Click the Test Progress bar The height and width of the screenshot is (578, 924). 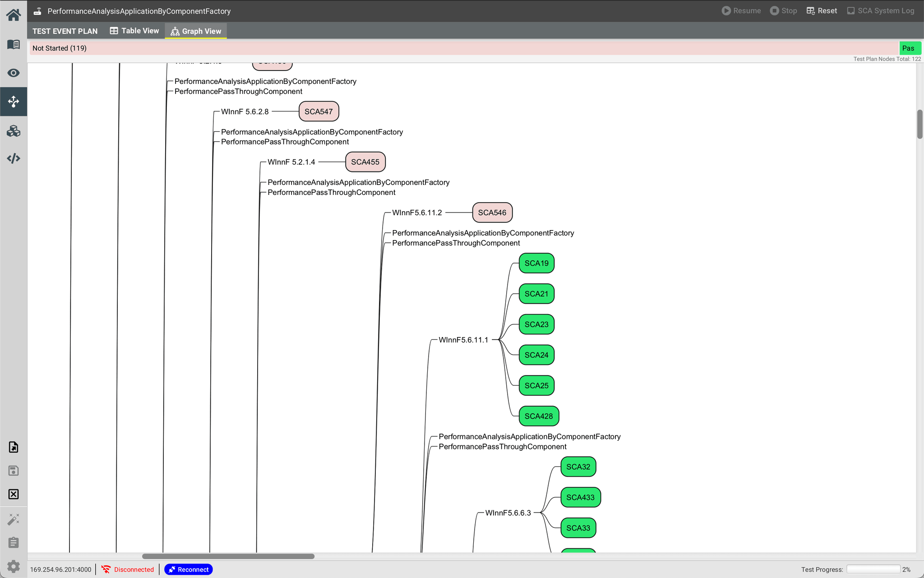tap(873, 569)
